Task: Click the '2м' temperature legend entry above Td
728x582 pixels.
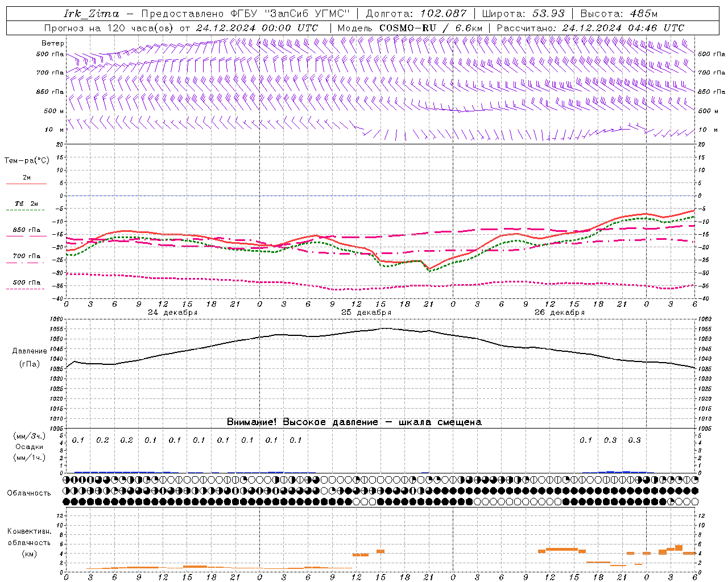Action: coord(27,177)
